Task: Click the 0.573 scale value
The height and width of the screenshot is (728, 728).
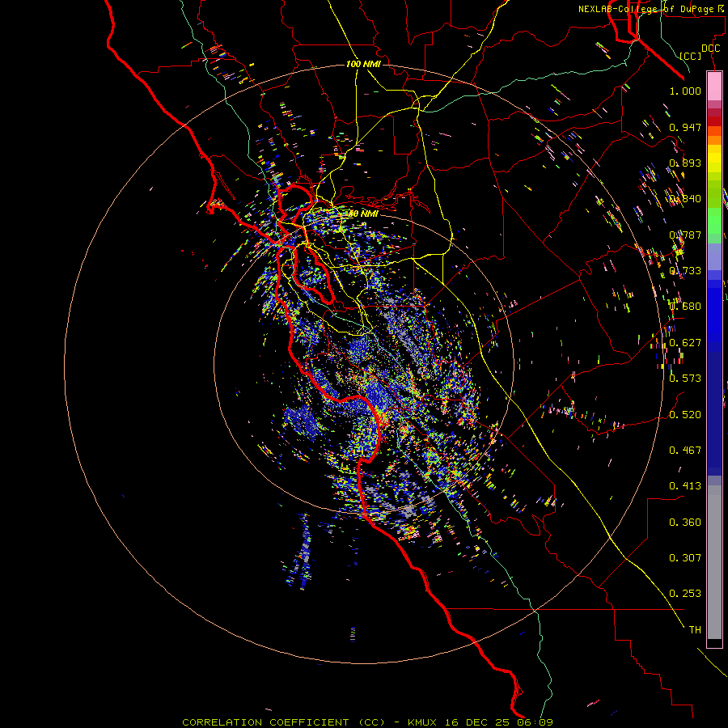Action: pyautogui.click(x=685, y=378)
